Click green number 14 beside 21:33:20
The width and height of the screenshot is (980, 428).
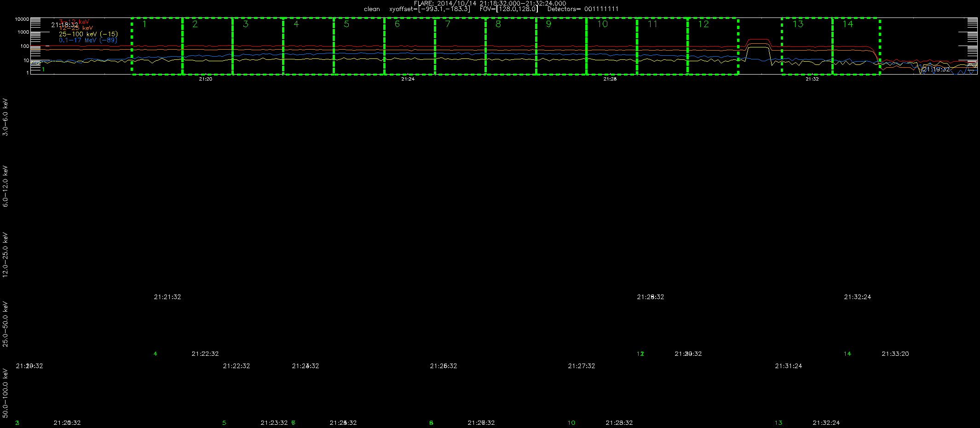pyautogui.click(x=847, y=353)
